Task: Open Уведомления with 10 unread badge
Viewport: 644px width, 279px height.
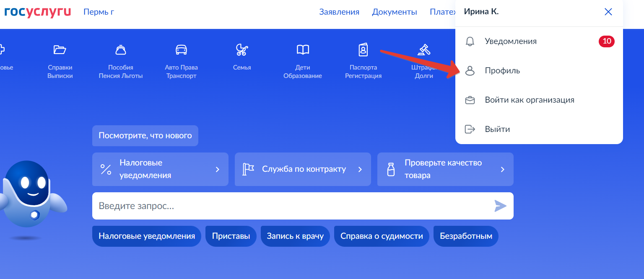Action: [x=511, y=41]
